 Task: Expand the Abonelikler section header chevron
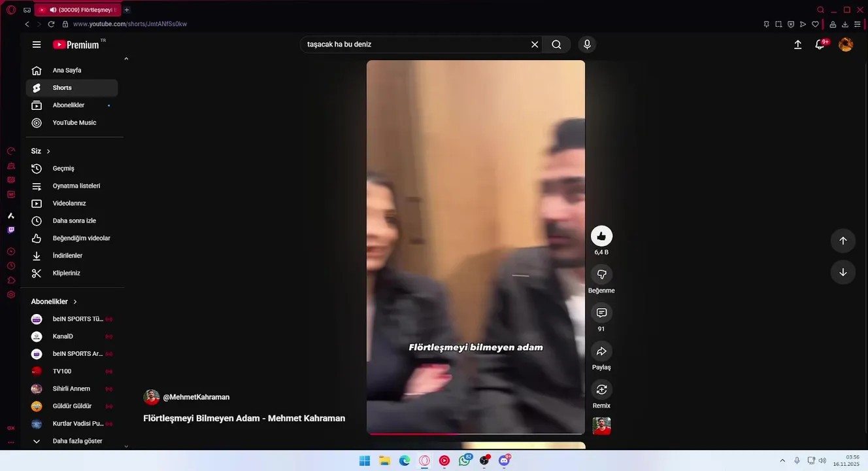pos(75,302)
